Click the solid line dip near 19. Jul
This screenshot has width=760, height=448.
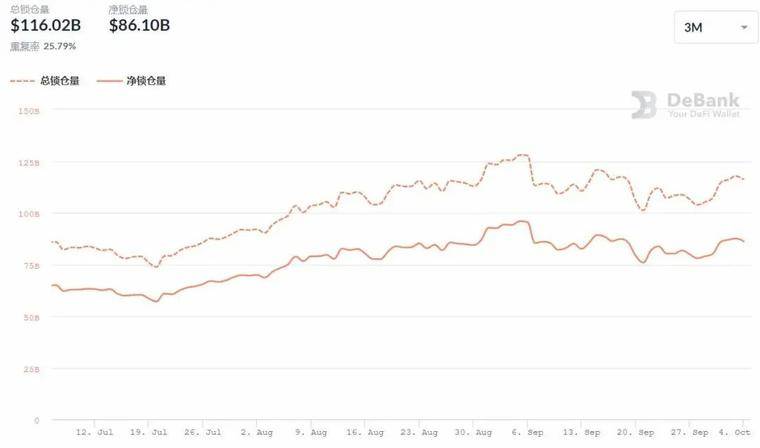(x=156, y=301)
